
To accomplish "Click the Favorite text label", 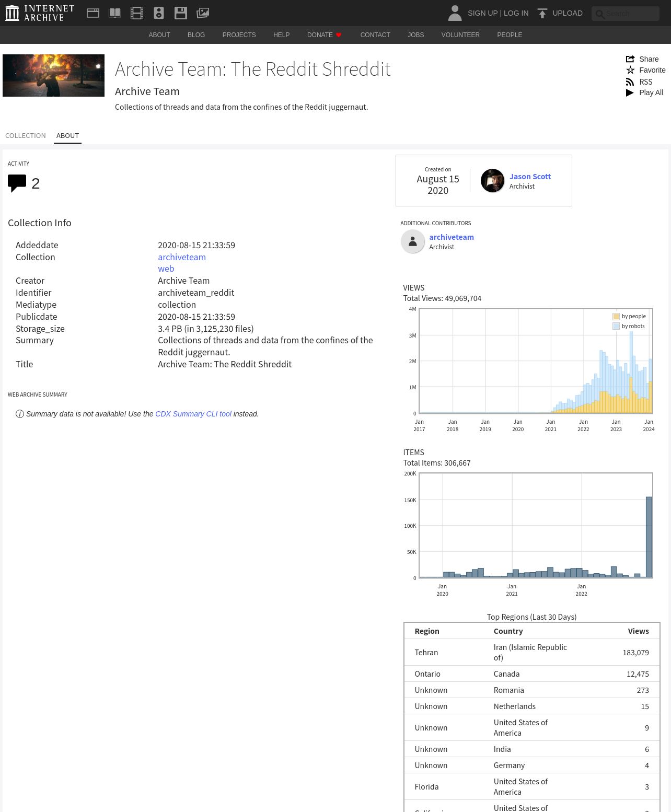I will click(652, 70).
